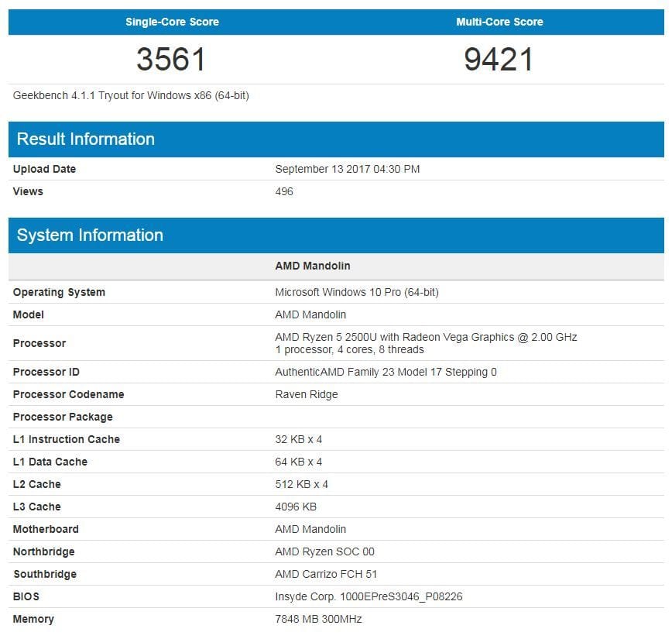Viewport: 672px width, 639px height.
Task: Select the multi-core score value 9421
Action: click(x=499, y=59)
